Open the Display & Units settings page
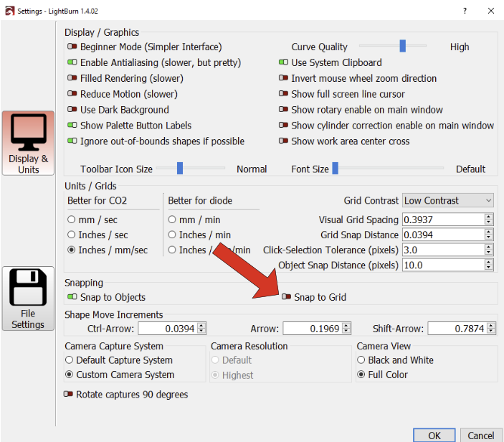 [x=28, y=144]
